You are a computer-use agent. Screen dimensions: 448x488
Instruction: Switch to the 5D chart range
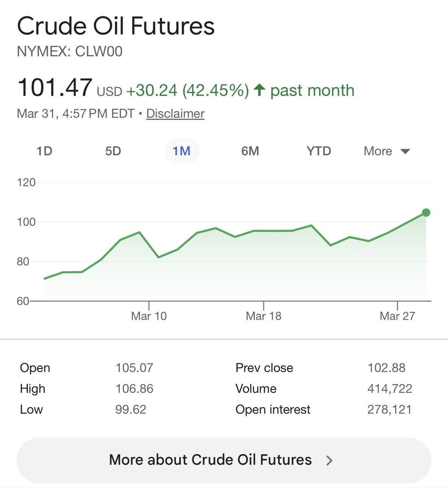point(113,151)
